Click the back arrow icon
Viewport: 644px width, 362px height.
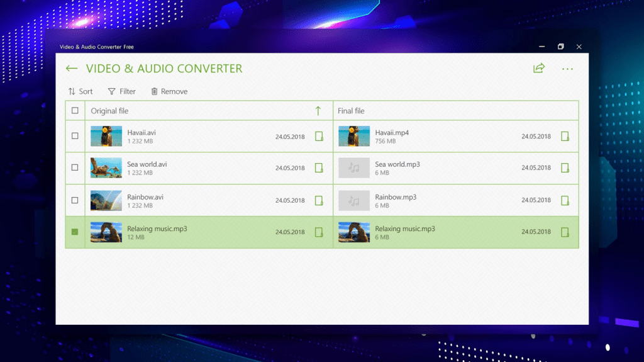click(71, 69)
